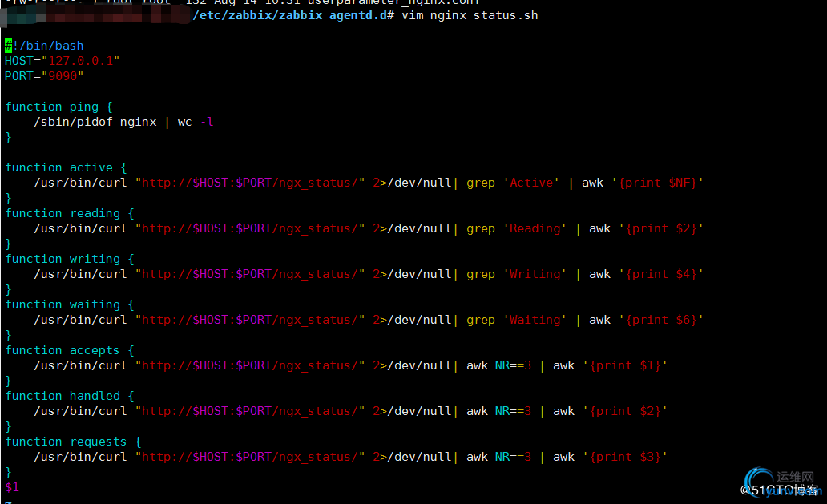Click 'NR==3' in handled function
The width and height of the screenshot is (827, 504).
(513, 412)
